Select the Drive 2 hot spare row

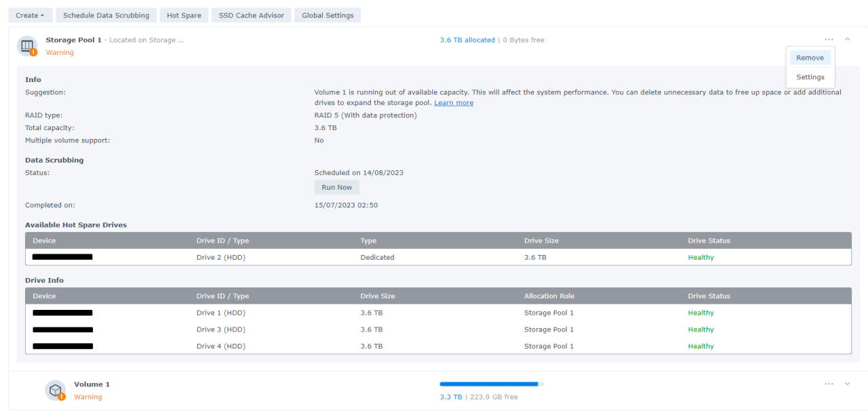click(x=437, y=258)
